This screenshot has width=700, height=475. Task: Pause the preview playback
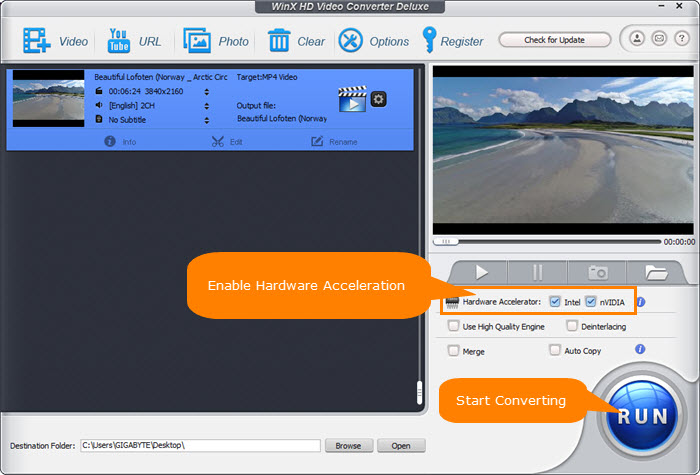coord(538,272)
